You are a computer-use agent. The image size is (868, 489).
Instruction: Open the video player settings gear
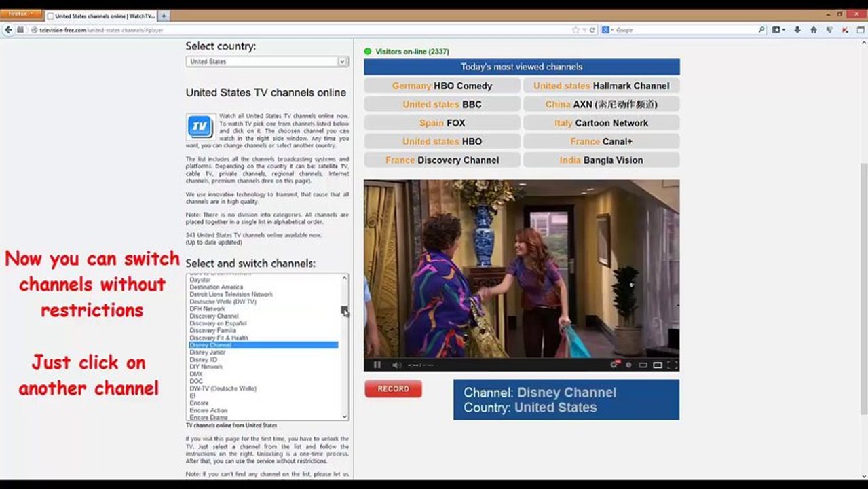pyautogui.click(x=614, y=365)
